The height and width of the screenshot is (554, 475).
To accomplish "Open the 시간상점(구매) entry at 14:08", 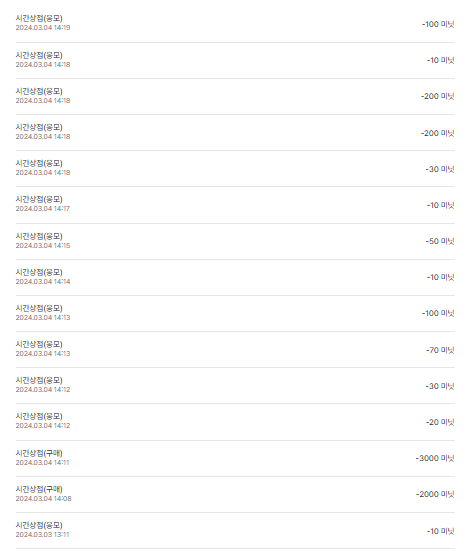I will pos(235,494).
